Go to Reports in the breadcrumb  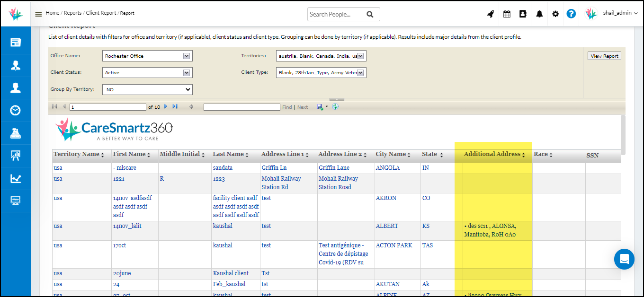72,13
